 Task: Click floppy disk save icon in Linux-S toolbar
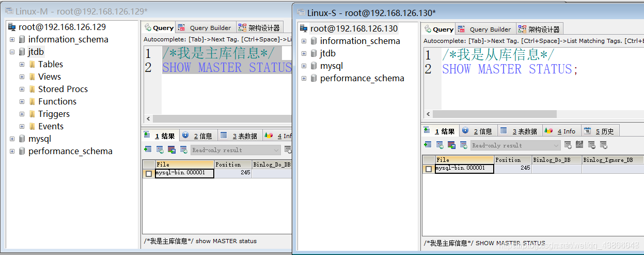coord(579,145)
